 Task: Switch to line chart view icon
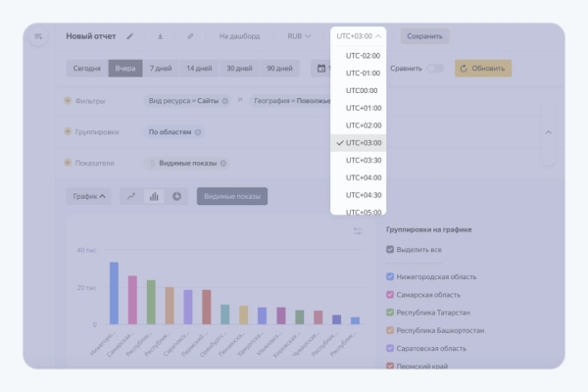click(132, 196)
